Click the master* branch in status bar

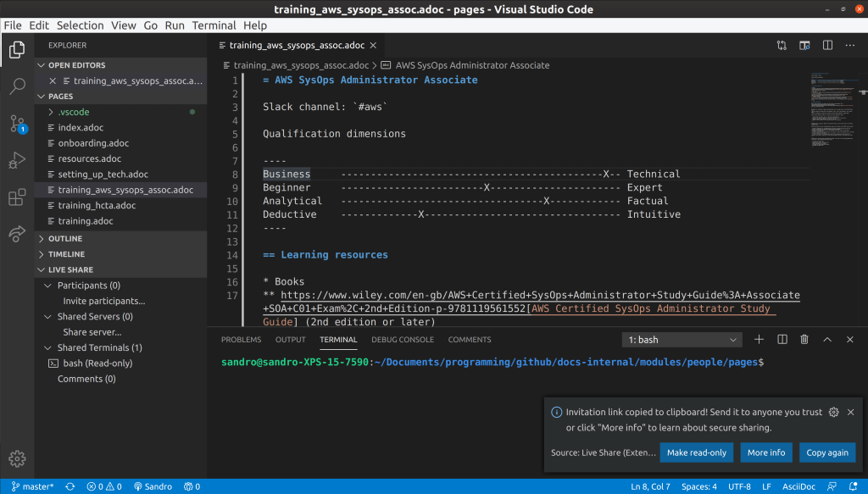pyautogui.click(x=33, y=487)
